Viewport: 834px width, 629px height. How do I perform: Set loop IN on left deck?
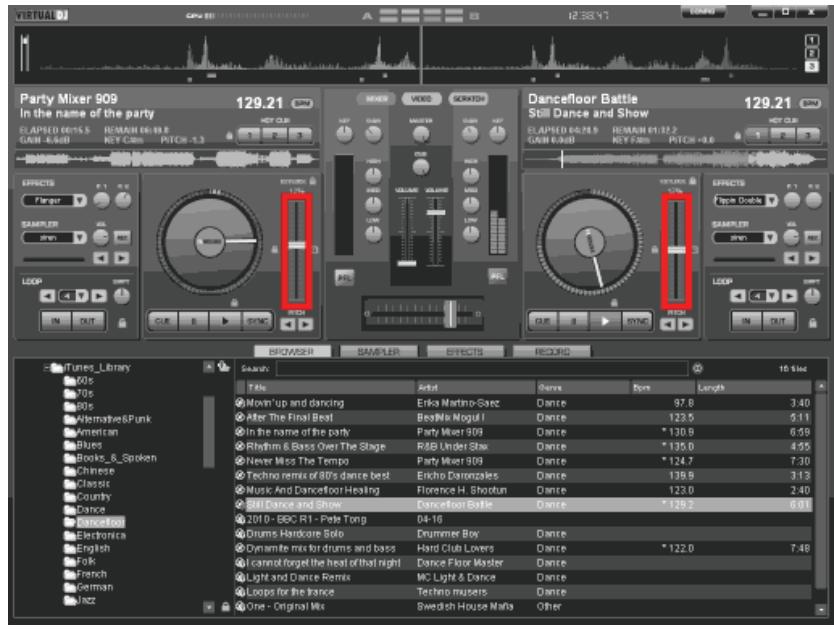[56, 321]
